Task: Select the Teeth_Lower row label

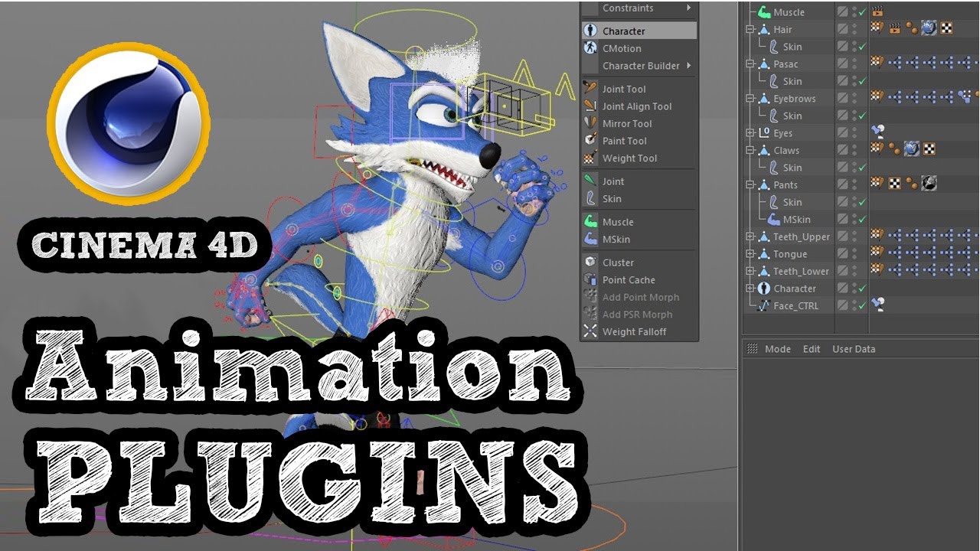Action: click(801, 272)
